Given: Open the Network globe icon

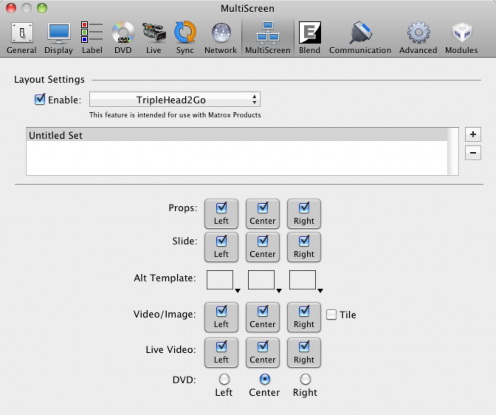Looking at the screenshot, I should (221, 37).
